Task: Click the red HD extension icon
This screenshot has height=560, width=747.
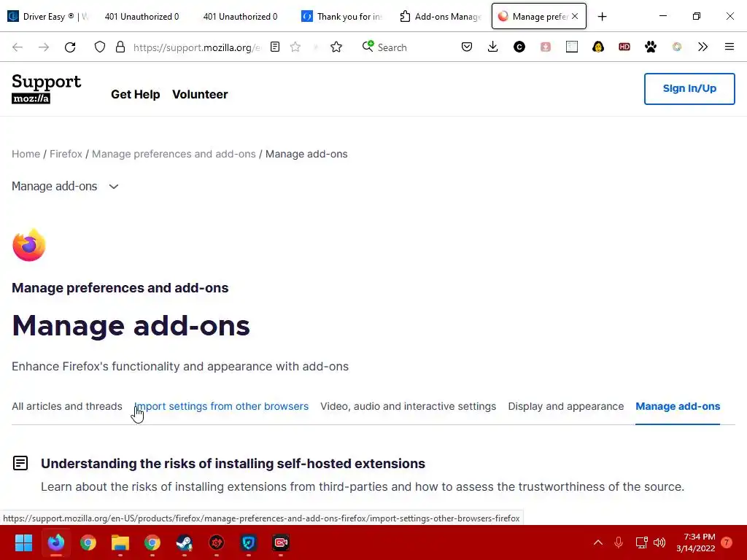Action: (624, 47)
